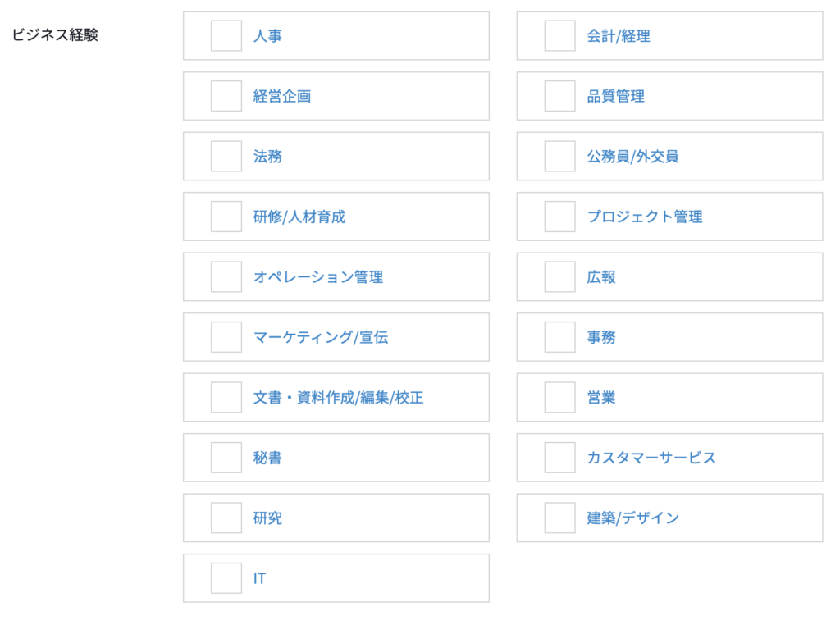The width and height of the screenshot is (840, 625).
Task: Click the ビジネス経験 section label
Action: [x=55, y=36]
